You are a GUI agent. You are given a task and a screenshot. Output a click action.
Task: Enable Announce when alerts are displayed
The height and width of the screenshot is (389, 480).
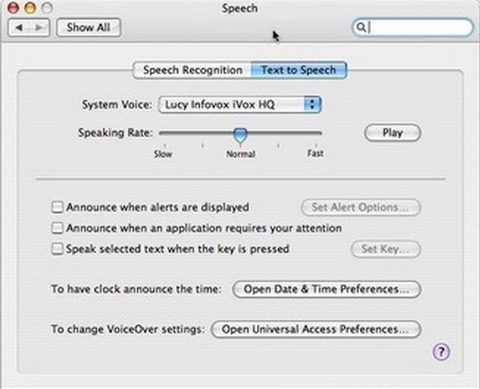[57, 207]
